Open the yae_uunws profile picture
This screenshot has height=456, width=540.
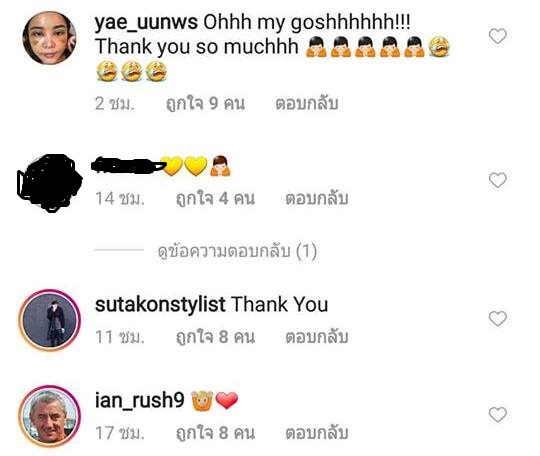tap(49, 38)
